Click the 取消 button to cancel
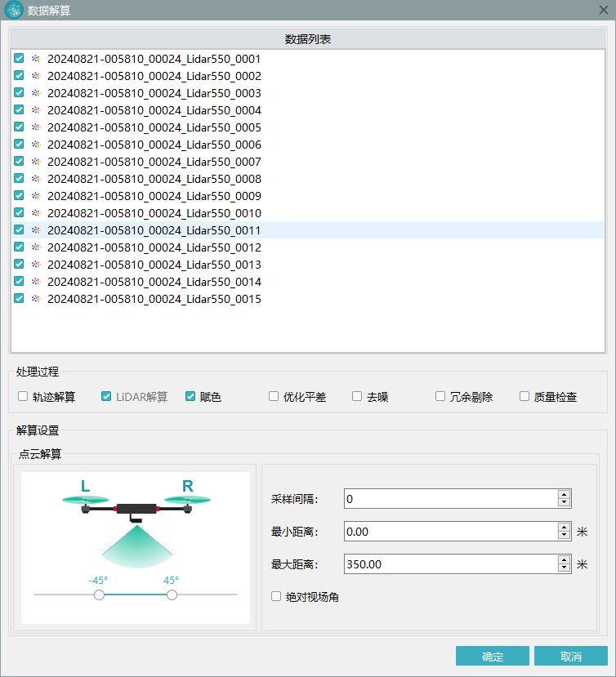Viewport: 616px width, 677px height. [x=571, y=657]
